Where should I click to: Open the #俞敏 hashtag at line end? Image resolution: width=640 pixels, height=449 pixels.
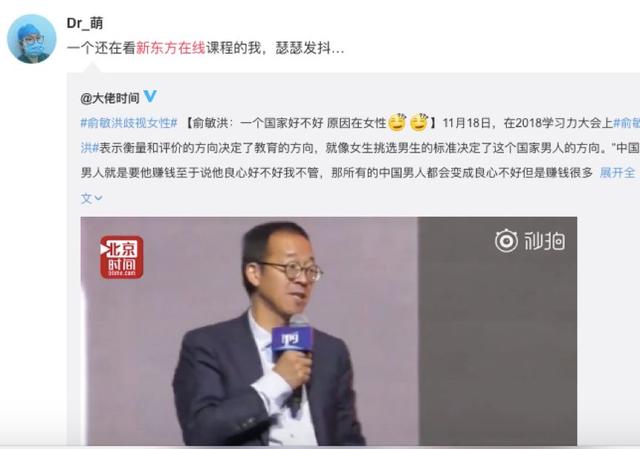(x=627, y=123)
